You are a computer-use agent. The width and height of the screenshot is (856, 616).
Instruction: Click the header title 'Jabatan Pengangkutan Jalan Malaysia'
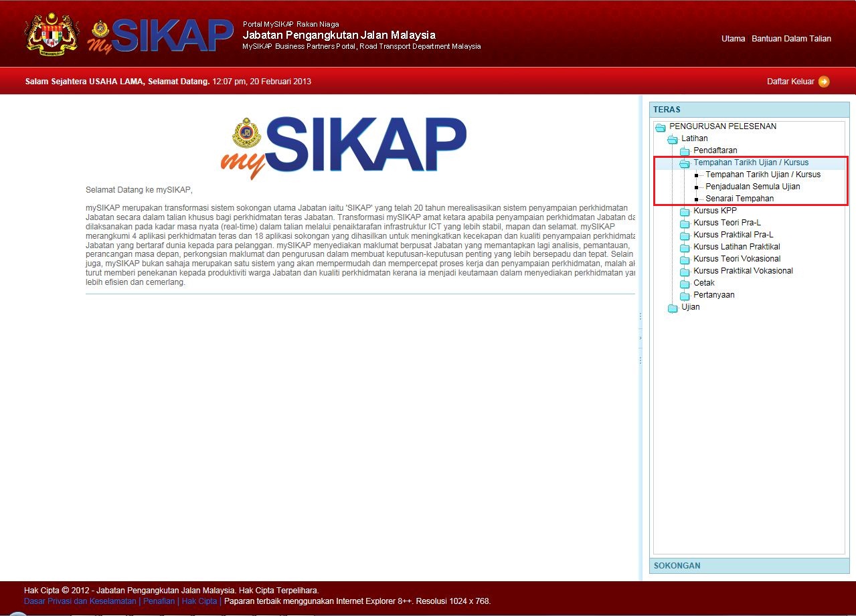(x=339, y=35)
